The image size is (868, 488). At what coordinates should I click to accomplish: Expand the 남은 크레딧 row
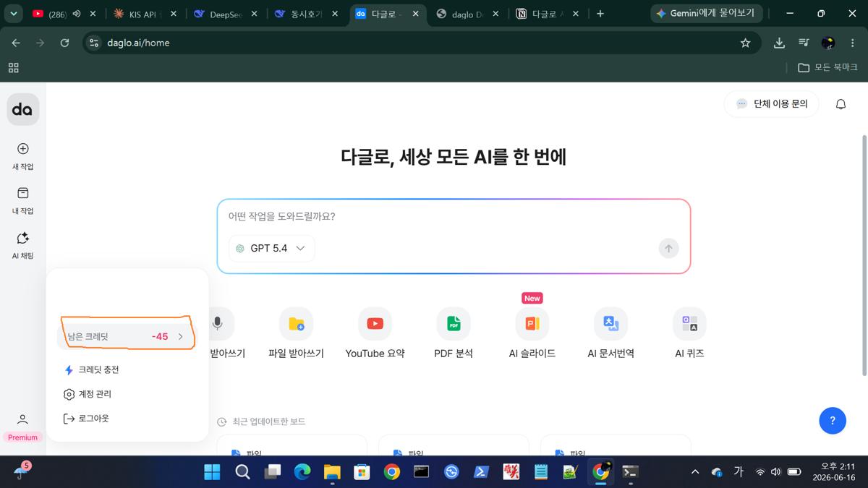pos(126,336)
